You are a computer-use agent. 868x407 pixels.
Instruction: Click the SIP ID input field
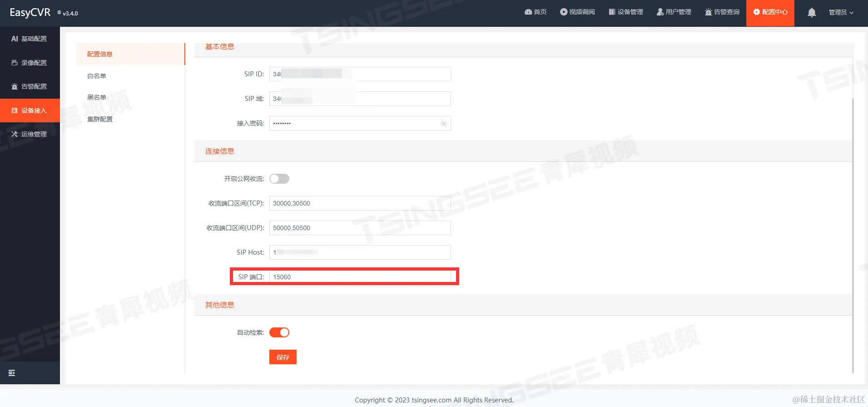pos(360,74)
